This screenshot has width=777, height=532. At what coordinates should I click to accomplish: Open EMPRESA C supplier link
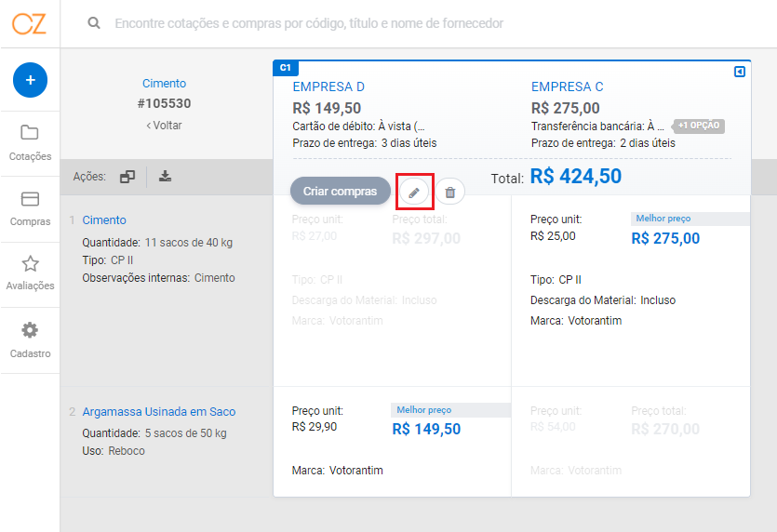[x=567, y=86]
